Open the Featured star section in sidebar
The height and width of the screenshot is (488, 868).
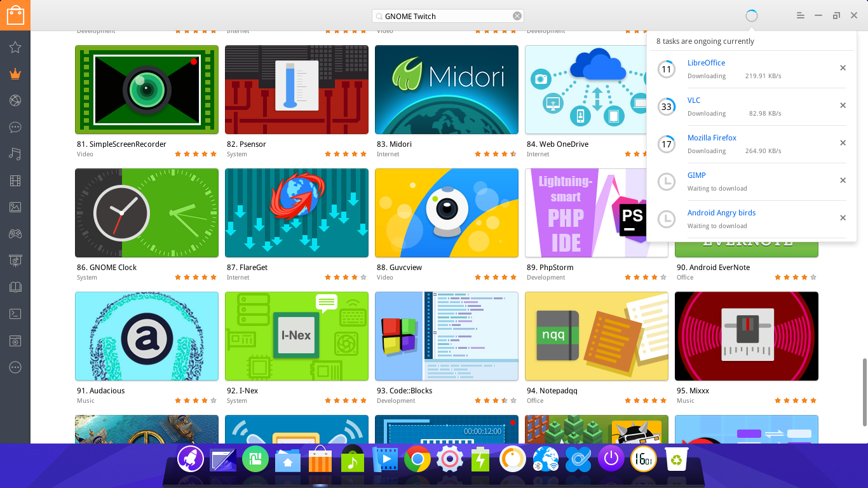15,48
